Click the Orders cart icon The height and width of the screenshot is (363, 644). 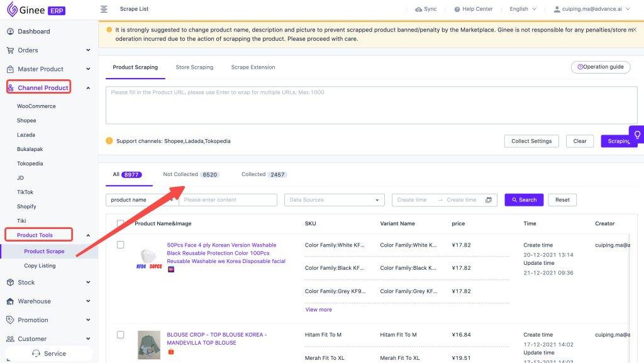pyautogui.click(x=10, y=50)
